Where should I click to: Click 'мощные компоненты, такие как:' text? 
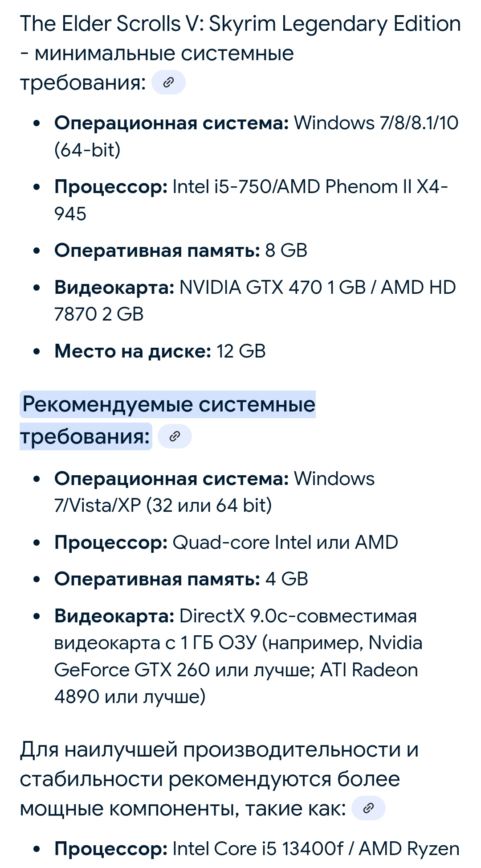coord(183,808)
